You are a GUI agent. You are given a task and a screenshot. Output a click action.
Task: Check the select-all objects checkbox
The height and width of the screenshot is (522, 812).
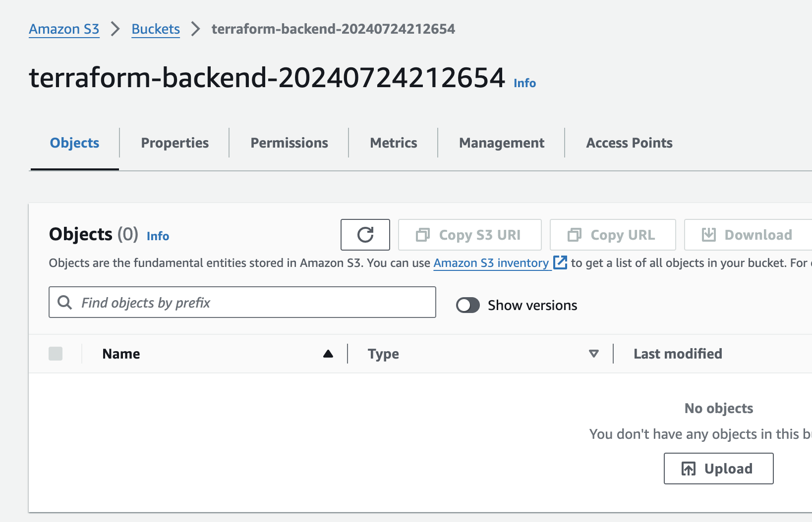[x=56, y=354]
